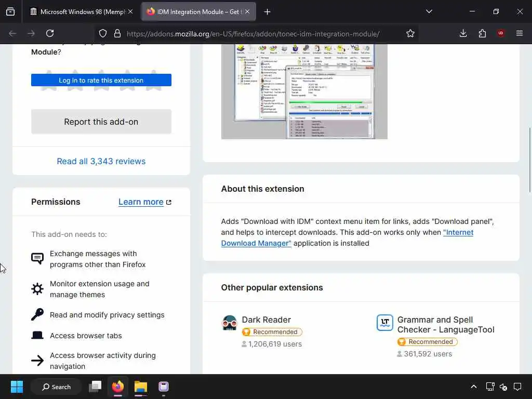Open tracking protection shield icon
Screen dimensions: 532x399
(103, 33)
